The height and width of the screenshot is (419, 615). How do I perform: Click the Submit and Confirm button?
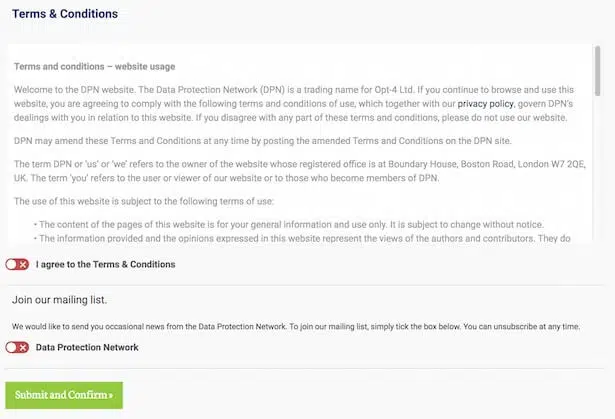(x=64, y=395)
